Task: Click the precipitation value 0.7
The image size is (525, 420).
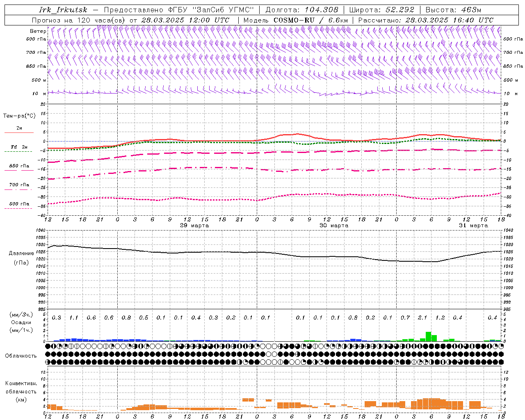Action: pyautogui.click(x=405, y=317)
